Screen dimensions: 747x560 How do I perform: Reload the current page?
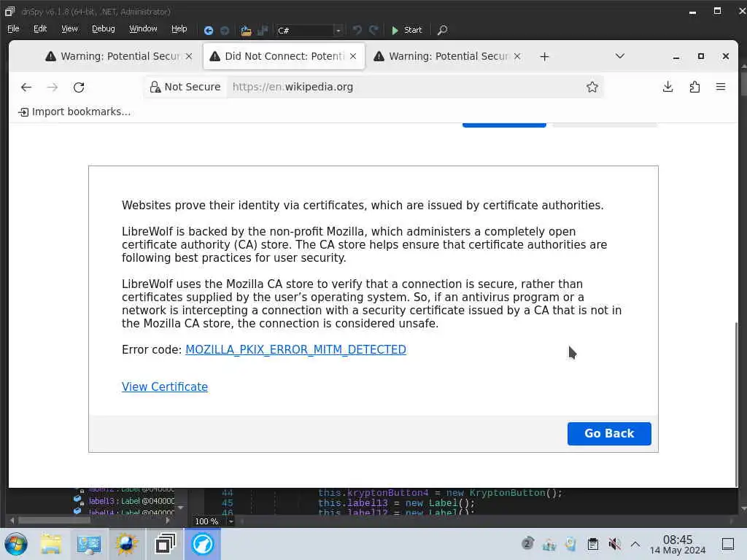point(79,87)
